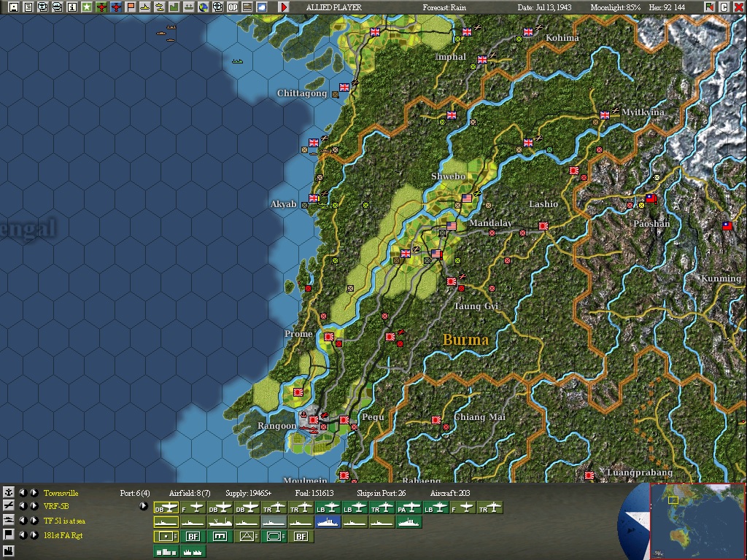Select the Chinese flag near Paoshan
This screenshot has width=747, height=560.
click(x=651, y=198)
